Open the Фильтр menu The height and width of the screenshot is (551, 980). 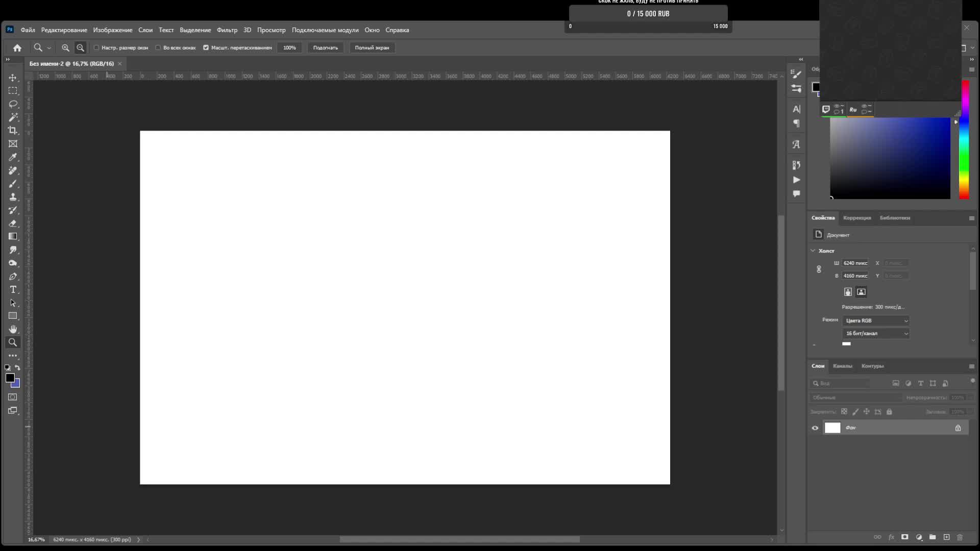[227, 30]
